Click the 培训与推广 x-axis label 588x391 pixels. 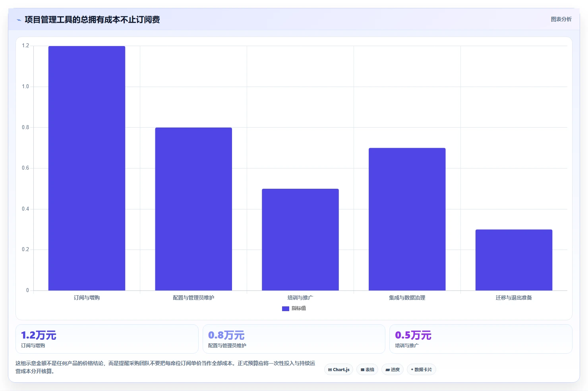click(300, 298)
